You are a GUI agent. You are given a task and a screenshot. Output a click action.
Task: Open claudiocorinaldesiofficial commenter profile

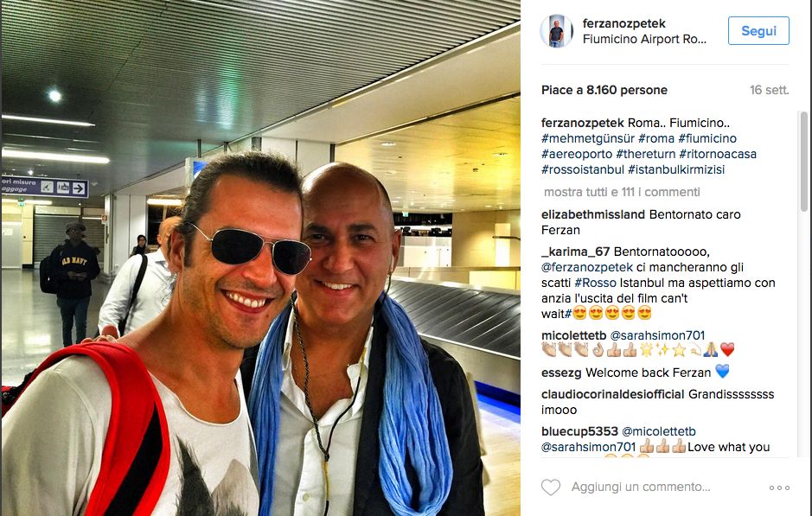(612, 394)
